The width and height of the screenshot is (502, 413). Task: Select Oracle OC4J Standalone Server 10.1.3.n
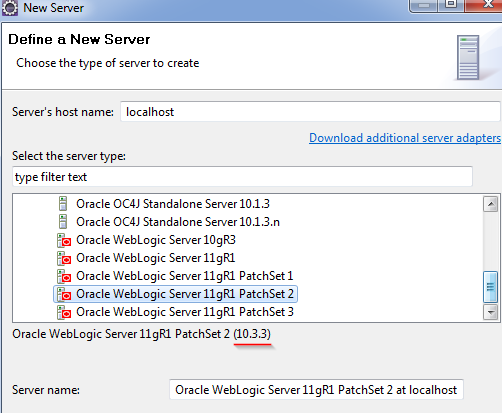[x=178, y=222]
